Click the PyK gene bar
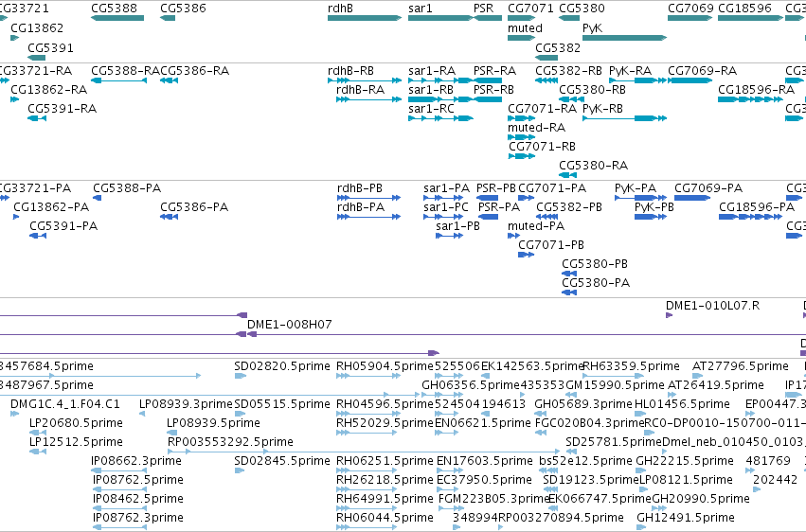 tap(624, 38)
